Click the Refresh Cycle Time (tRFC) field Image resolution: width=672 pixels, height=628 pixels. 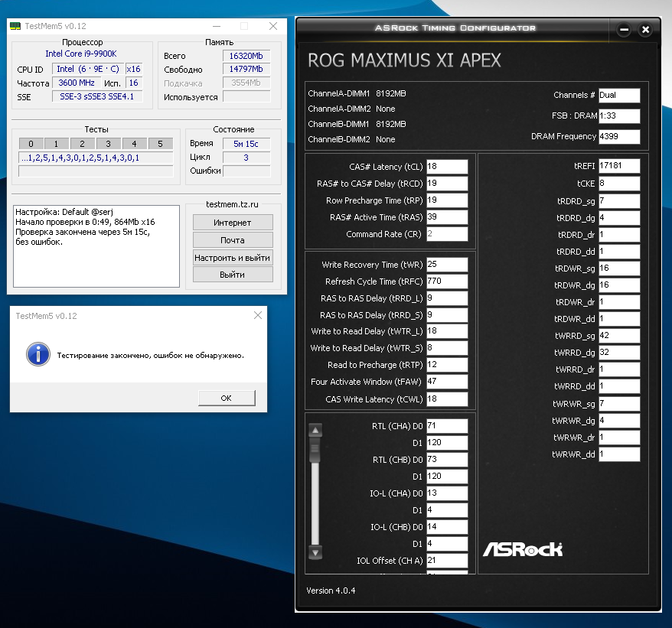(447, 281)
